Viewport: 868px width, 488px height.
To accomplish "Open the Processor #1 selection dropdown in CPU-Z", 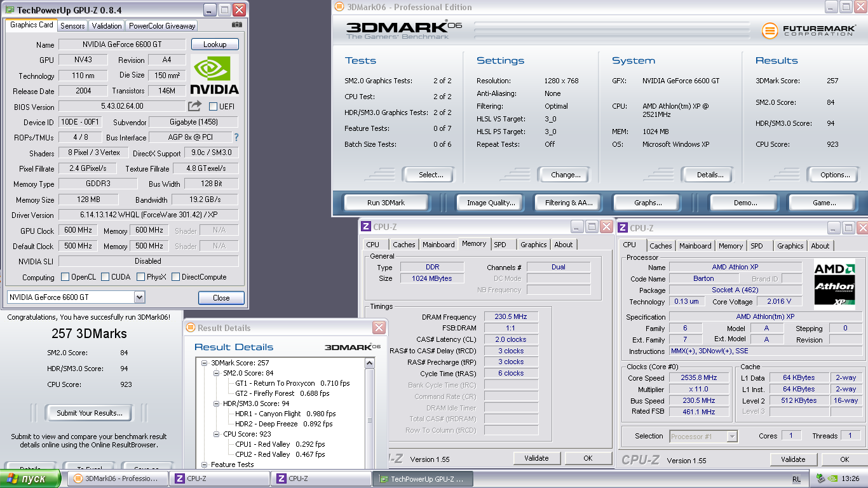I will pyautogui.click(x=732, y=436).
